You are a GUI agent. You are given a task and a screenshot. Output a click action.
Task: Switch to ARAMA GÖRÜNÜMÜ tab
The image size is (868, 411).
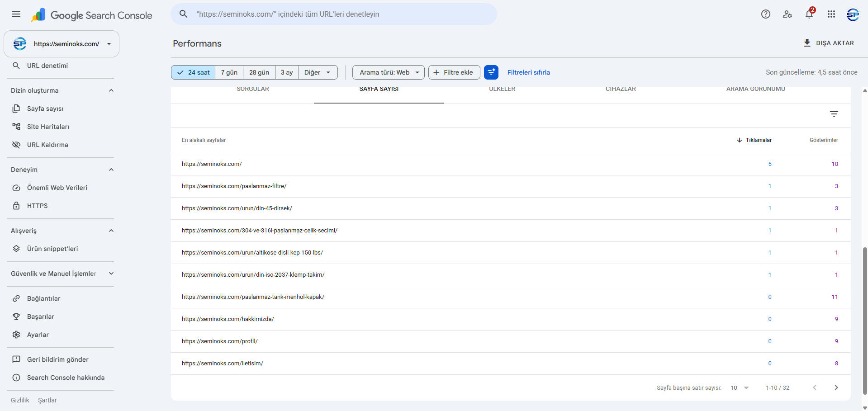coord(756,90)
